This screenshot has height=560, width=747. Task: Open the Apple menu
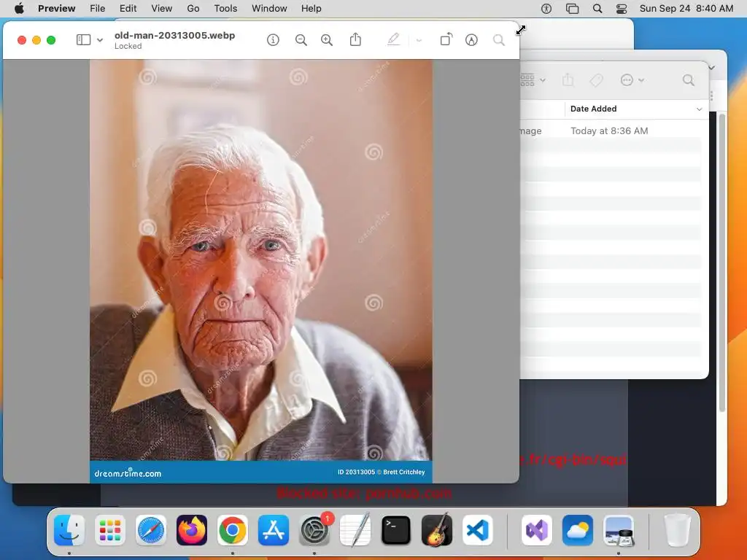[19, 8]
